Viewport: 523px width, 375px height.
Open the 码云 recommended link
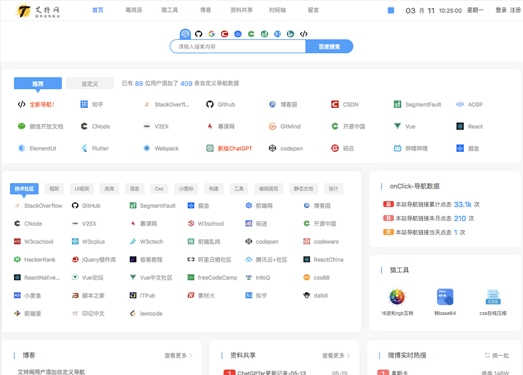343,148
